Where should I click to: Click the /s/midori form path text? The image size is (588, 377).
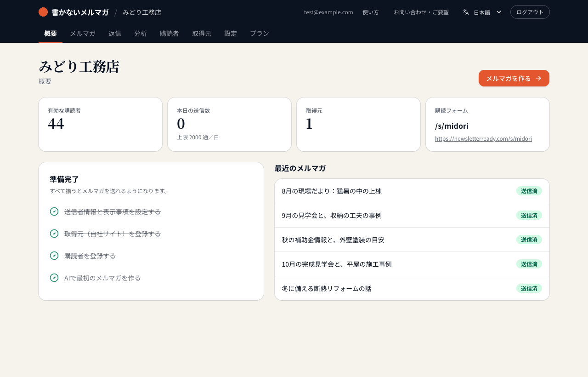(x=452, y=126)
